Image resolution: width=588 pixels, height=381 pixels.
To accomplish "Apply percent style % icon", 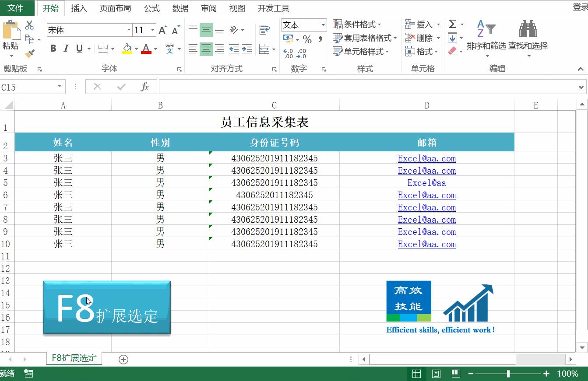I will pyautogui.click(x=307, y=39).
